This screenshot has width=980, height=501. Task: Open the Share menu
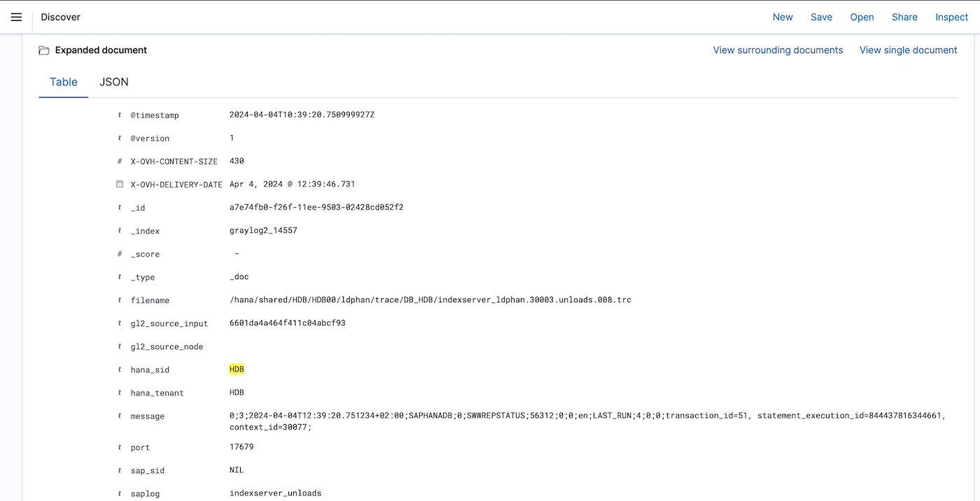[x=904, y=17]
